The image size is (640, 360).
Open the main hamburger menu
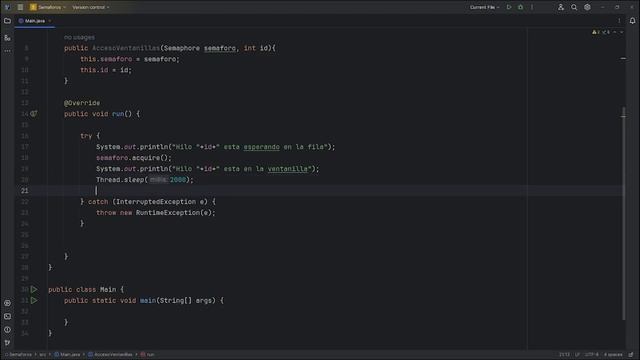tap(20, 7)
